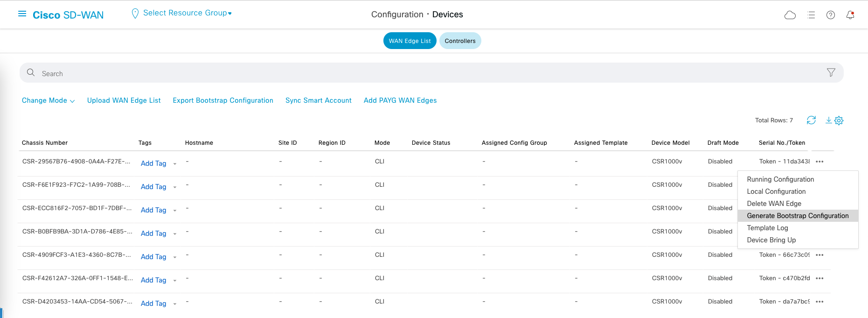Open table column settings gear
The height and width of the screenshot is (318, 868).
click(x=839, y=120)
